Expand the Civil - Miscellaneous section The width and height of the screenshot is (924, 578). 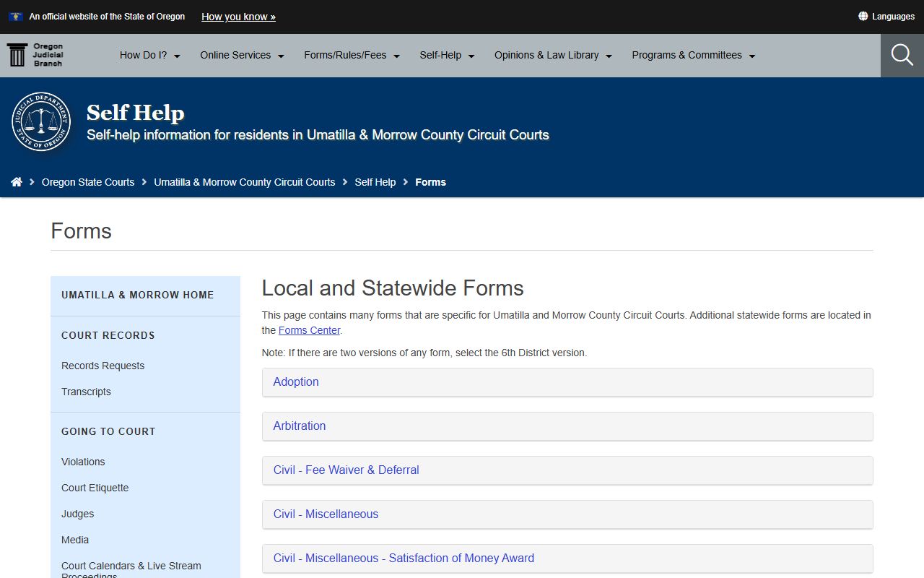(567, 514)
